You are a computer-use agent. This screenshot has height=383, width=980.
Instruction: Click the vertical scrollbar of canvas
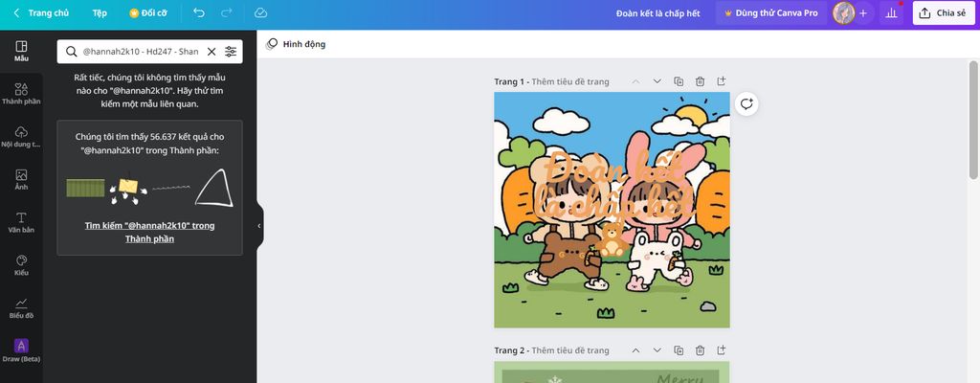coord(973,119)
